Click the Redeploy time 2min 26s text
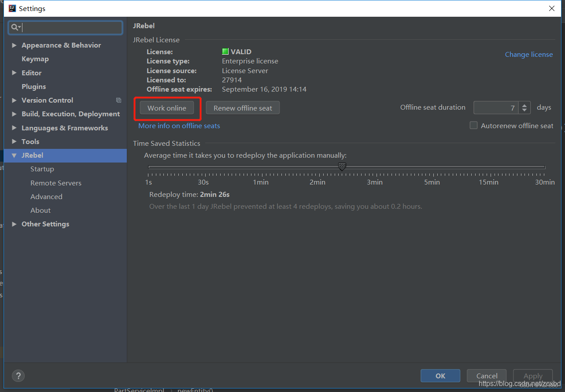The height and width of the screenshot is (392, 565). 189,195
